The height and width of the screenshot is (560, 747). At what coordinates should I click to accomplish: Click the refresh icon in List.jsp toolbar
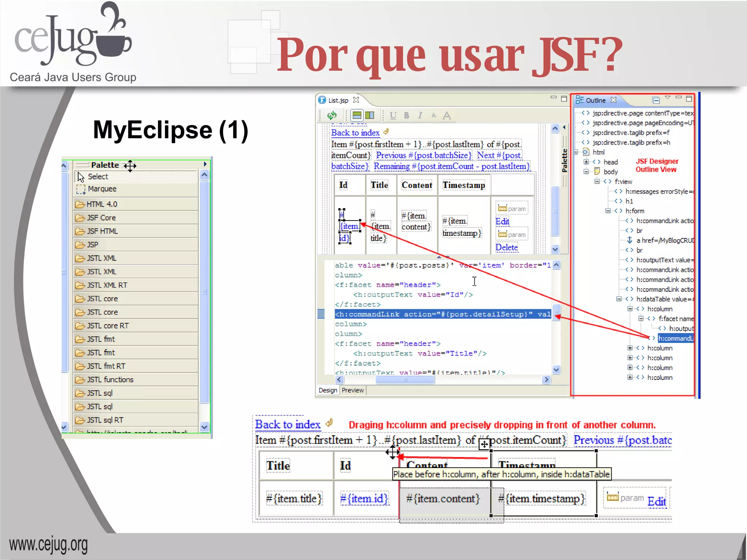coord(332,116)
